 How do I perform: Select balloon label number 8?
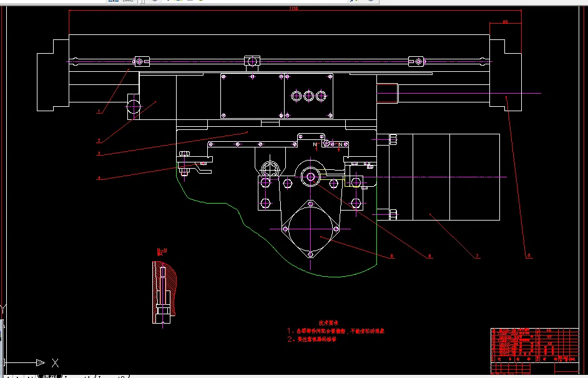(x=529, y=256)
